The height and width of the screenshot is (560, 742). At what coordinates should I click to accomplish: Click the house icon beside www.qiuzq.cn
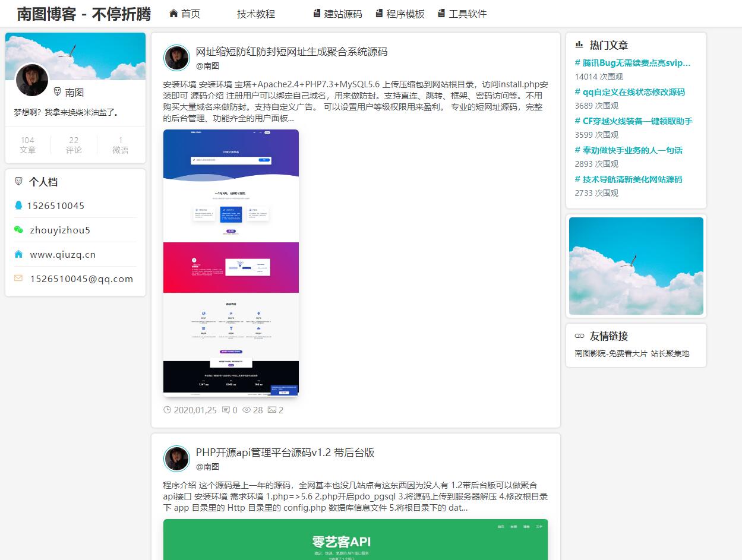(x=18, y=254)
